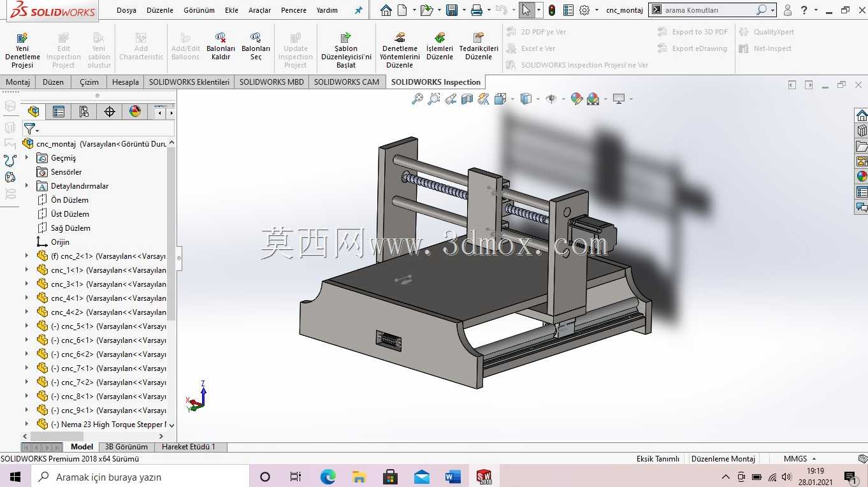Viewport: 868px width, 487px height.
Task: Expand Nema 23 High Torque Stepper node
Action: tap(27, 424)
